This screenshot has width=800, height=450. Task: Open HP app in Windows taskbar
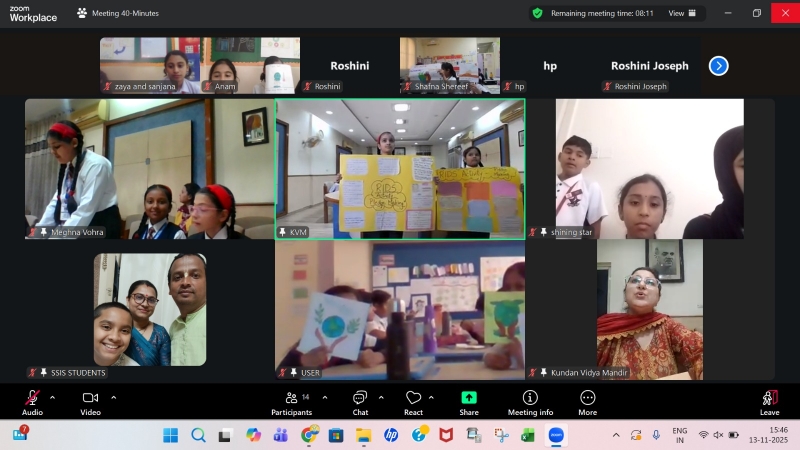click(390, 435)
